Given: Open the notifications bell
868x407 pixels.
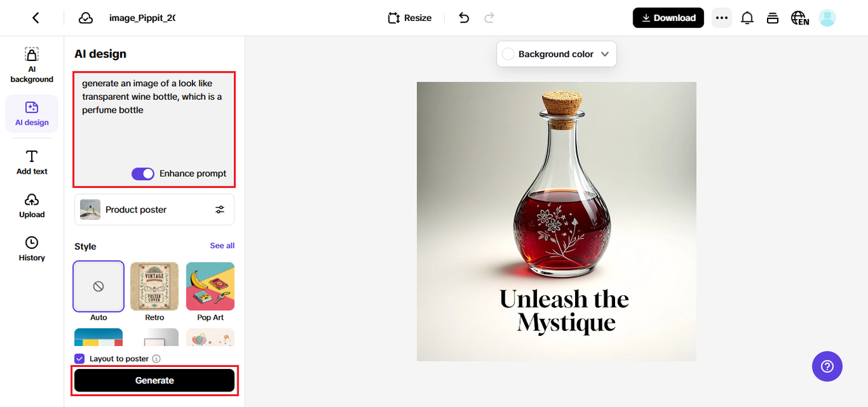Looking at the screenshot, I should pyautogui.click(x=747, y=18).
